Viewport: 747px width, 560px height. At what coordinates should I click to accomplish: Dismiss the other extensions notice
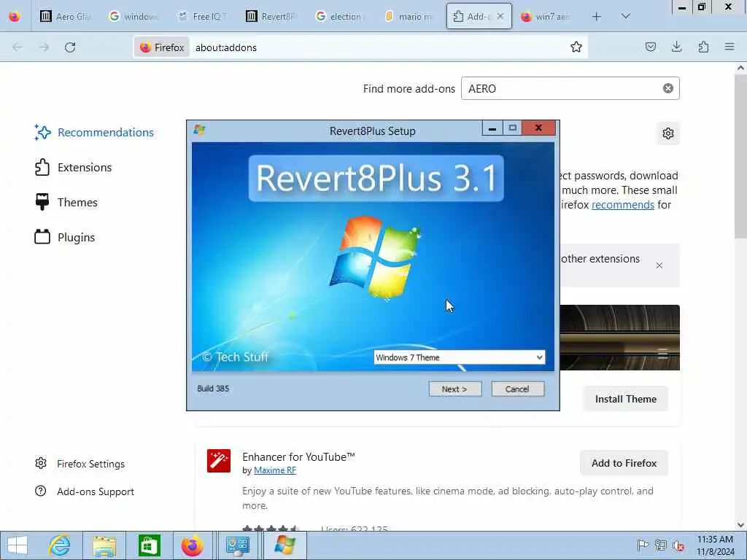[659, 265]
